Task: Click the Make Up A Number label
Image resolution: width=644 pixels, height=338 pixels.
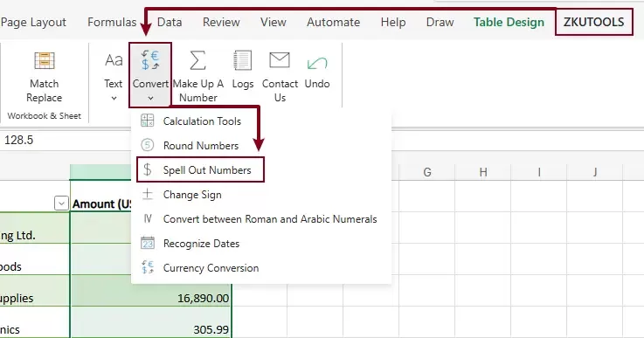Action: [x=198, y=90]
